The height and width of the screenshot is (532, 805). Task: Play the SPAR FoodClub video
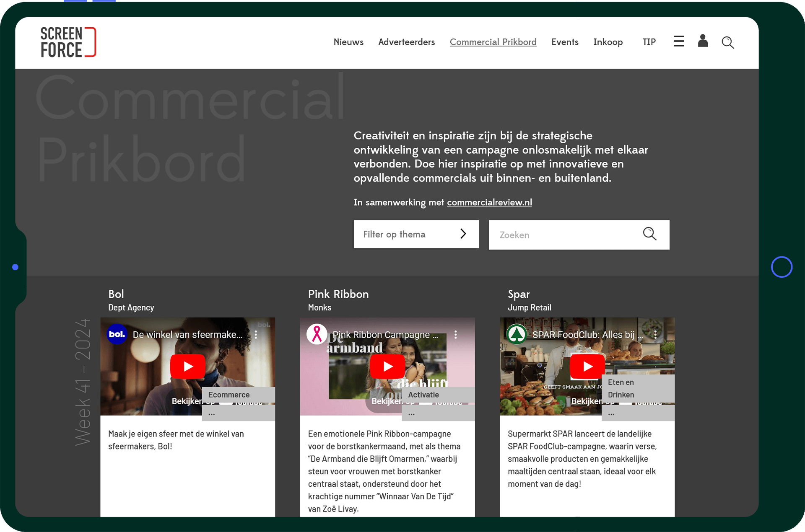[587, 367]
